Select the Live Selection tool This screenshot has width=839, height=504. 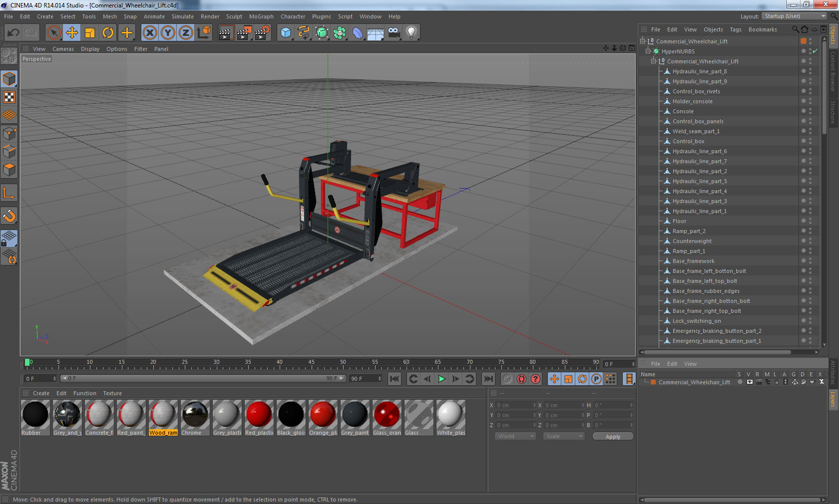(x=53, y=33)
